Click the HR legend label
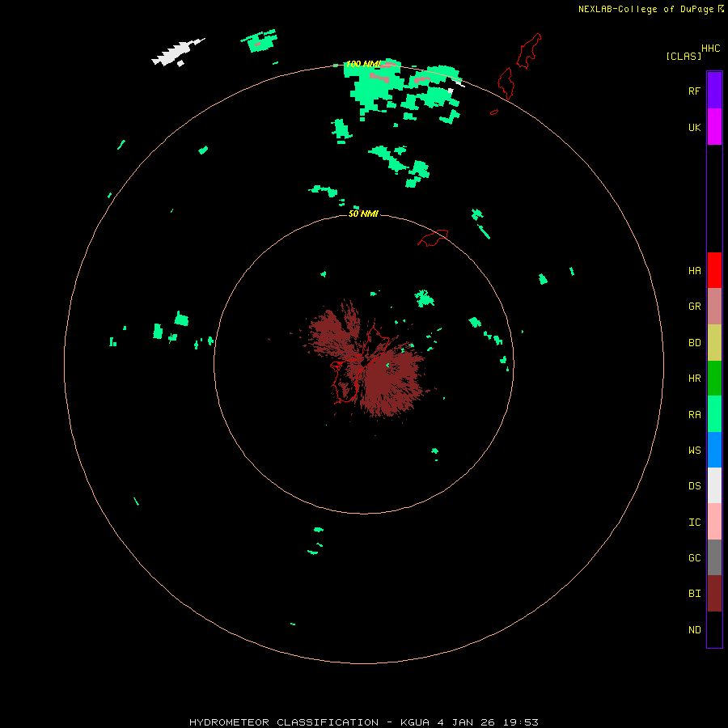The height and width of the screenshot is (728, 728). [x=694, y=379]
